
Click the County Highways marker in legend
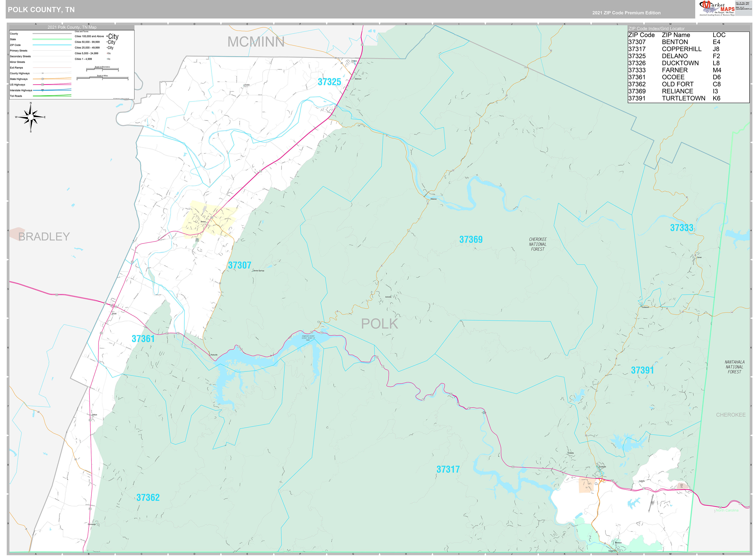(42, 73)
